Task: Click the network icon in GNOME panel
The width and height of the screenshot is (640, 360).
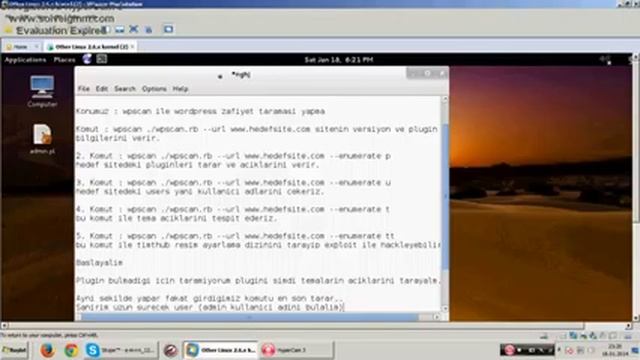Action: 605,60
